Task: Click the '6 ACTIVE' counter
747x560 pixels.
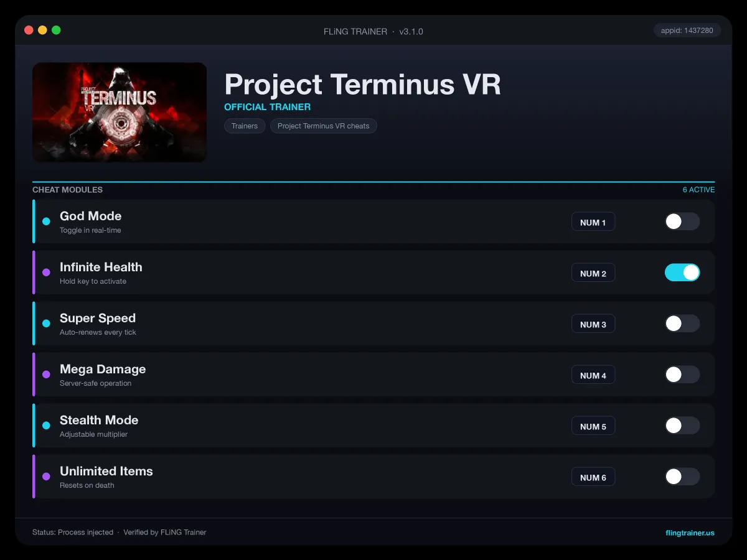Action: pos(698,190)
